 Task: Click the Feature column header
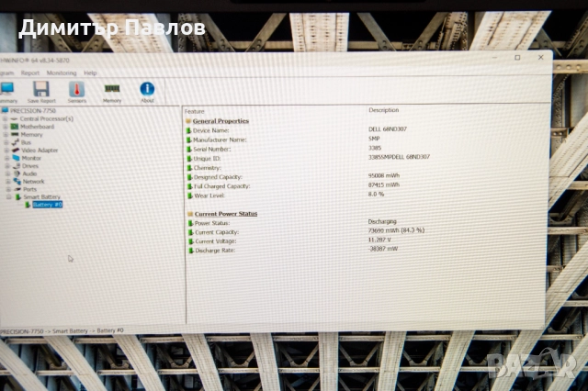tap(194, 112)
